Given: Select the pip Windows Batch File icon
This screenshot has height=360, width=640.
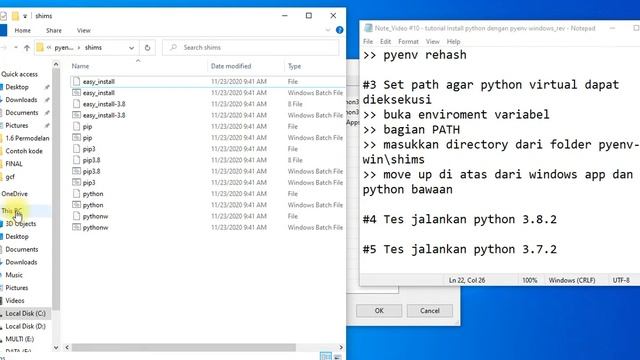Looking at the screenshot, I should pos(76,138).
